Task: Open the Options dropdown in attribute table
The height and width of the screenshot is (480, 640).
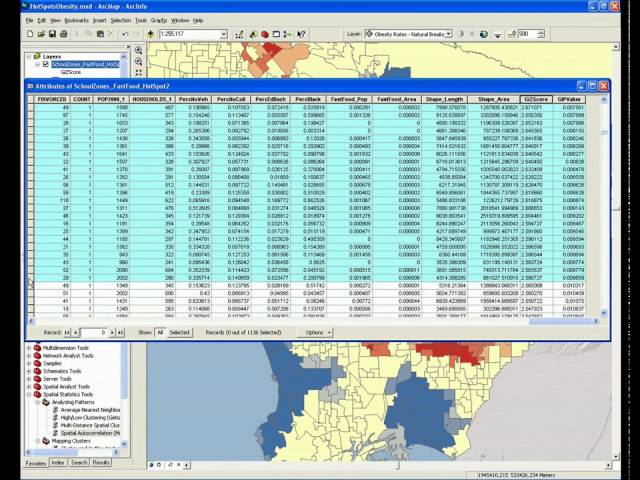Action: click(x=315, y=332)
